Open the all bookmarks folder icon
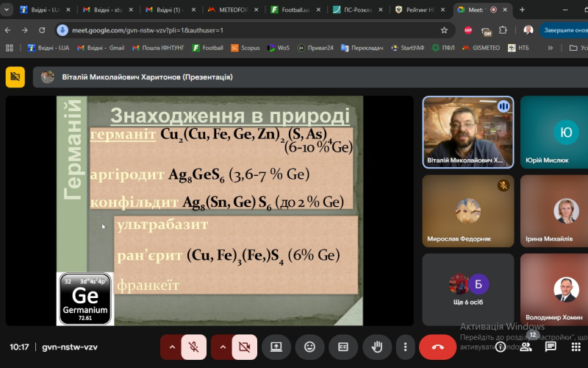The height and width of the screenshot is (368, 588). click(573, 48)
